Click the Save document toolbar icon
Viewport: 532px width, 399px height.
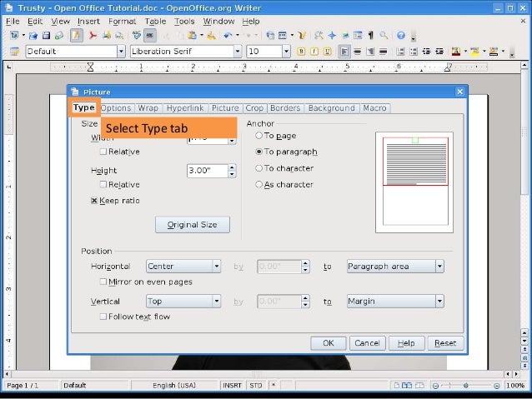click(x=46, y=36)
